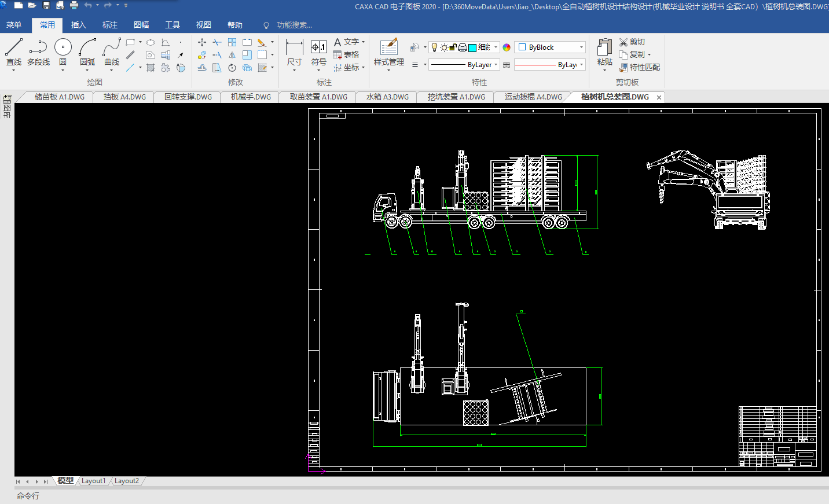
Task: Click the save icon in quick access toolbar
Action: click(46, 5)
